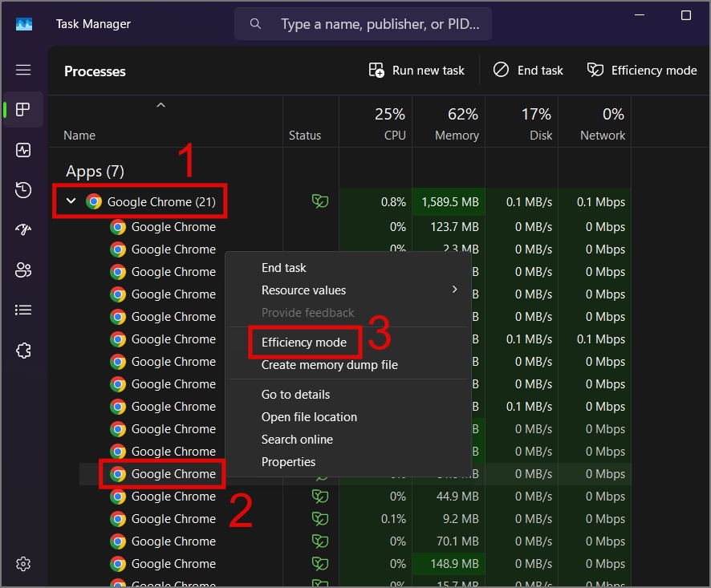Open the Details list icon in sidebar

(x=23, y=310)
